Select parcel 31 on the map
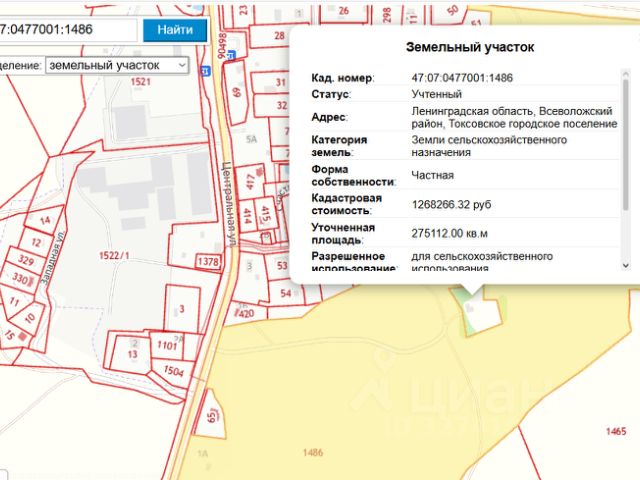Screen dimensions: 640x480 pos(281,82)
